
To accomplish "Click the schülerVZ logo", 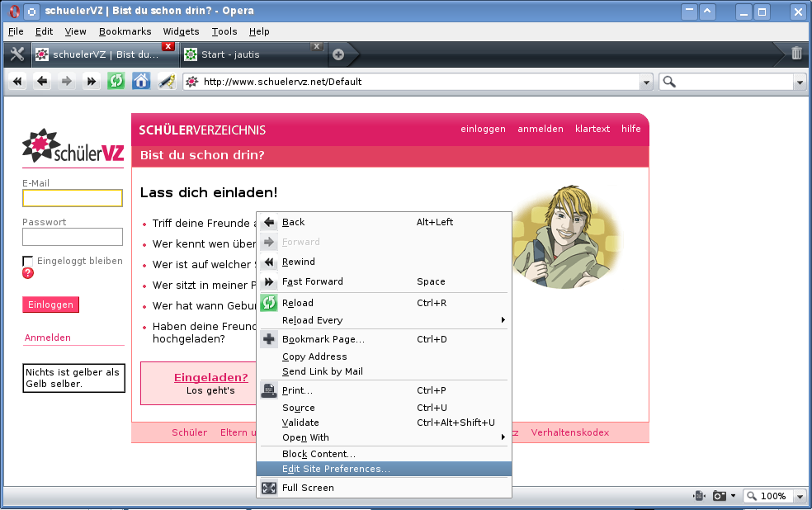I will click(x=73, y=146).
